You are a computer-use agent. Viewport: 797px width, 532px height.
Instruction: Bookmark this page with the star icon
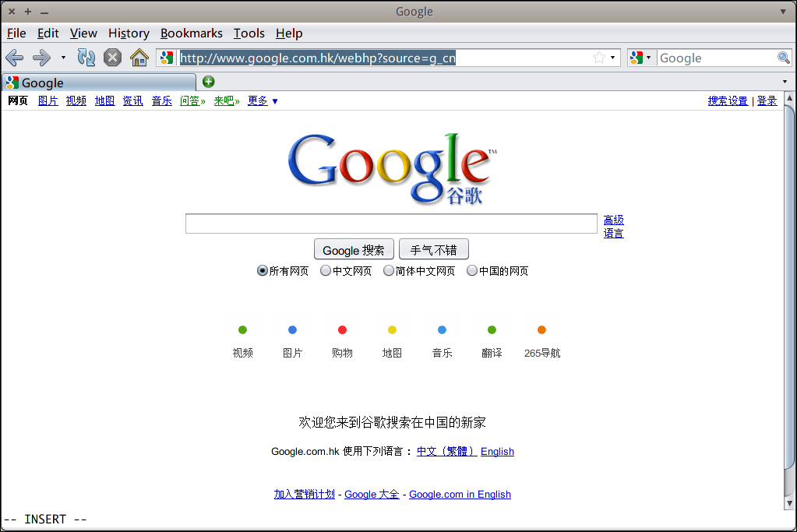point(599,58)
